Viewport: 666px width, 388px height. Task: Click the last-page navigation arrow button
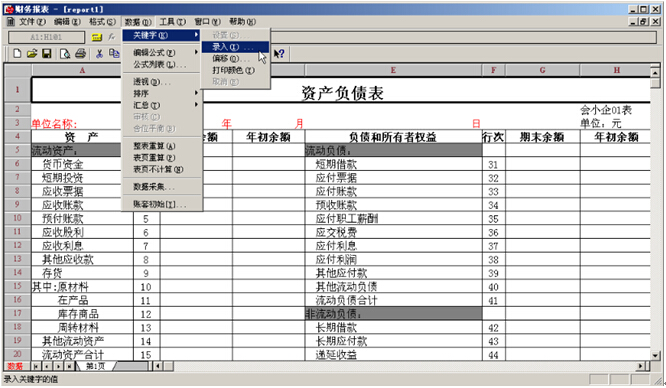pyautogui.click(x=69, y=366)
